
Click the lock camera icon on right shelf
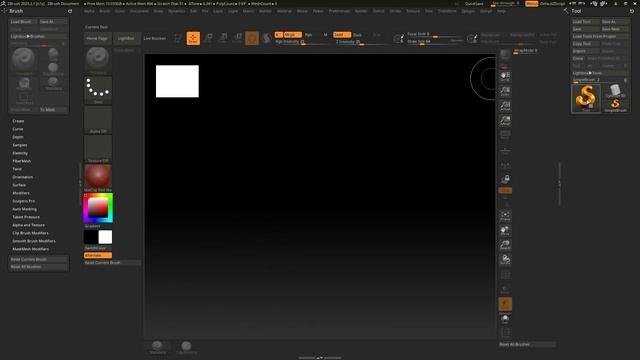[505, 179]
